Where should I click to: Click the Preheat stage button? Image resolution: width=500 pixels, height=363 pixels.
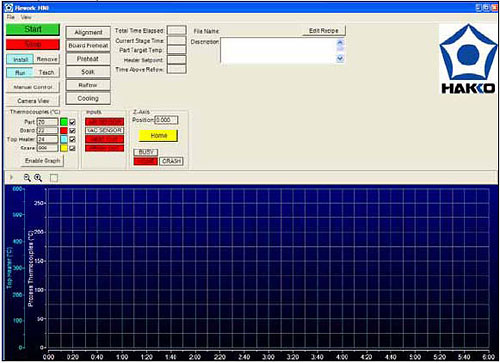pos(88,59)
